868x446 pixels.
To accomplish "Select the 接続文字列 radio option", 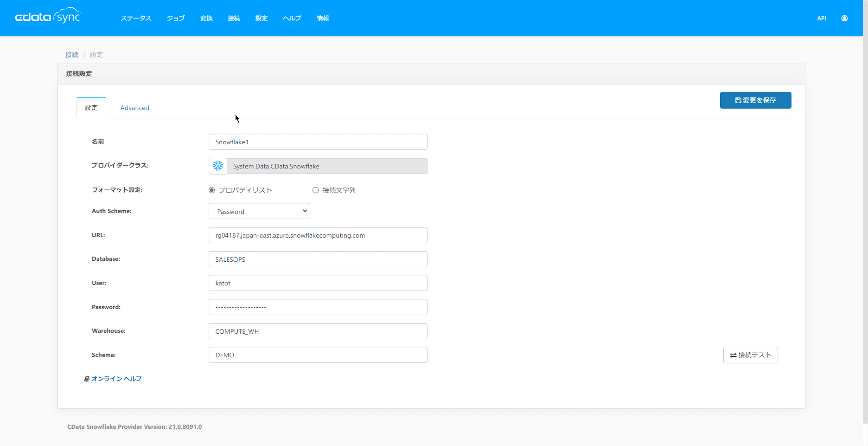I will click(x=316, y=190).
